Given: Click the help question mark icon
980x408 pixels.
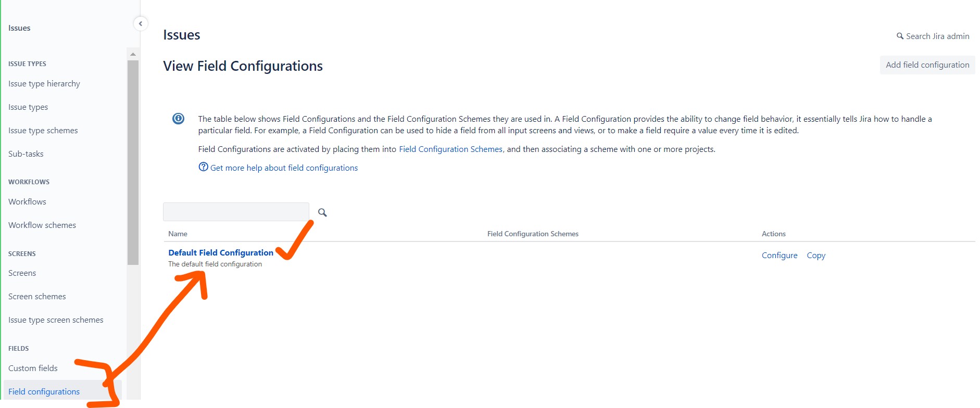Looking at the screenshot, I should pos(203,167).
